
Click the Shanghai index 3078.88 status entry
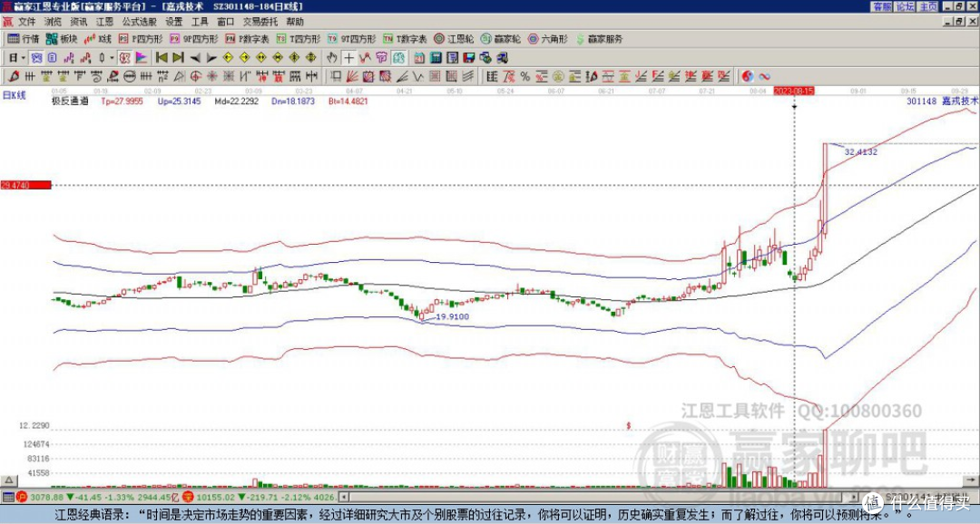pyautogui.click(x=98, y=497)
